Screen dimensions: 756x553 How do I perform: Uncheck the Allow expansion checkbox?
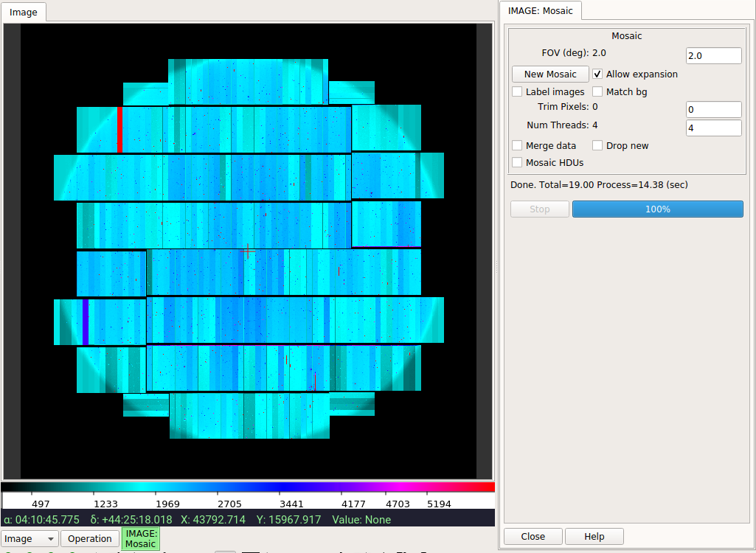(597, 74)
